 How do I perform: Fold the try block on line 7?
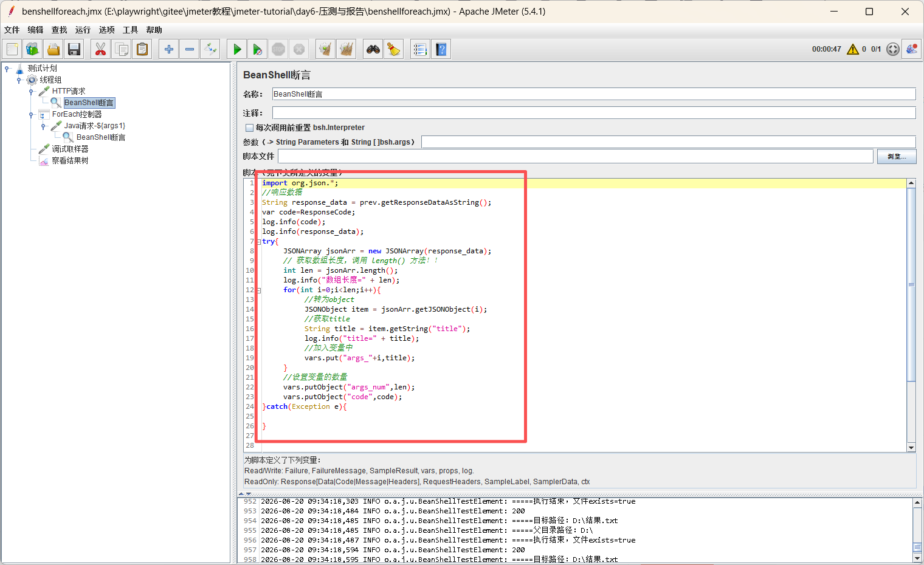point(258,241)
